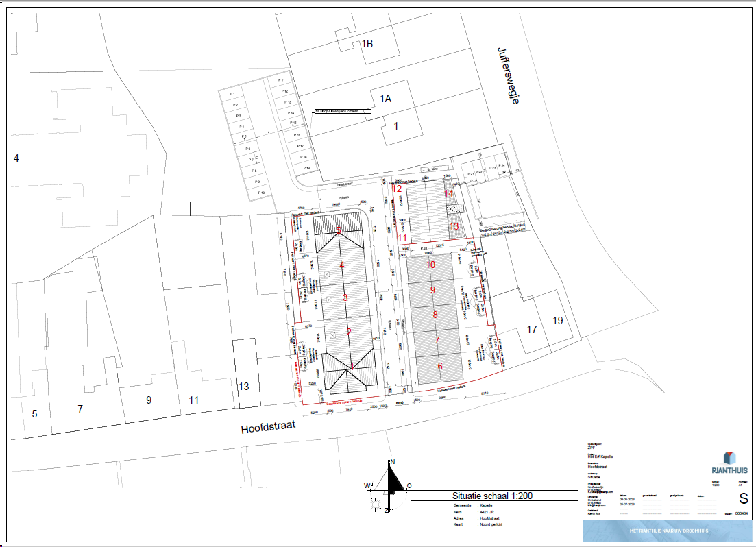Click the sun symbol beside the compass

click(376, 504)
